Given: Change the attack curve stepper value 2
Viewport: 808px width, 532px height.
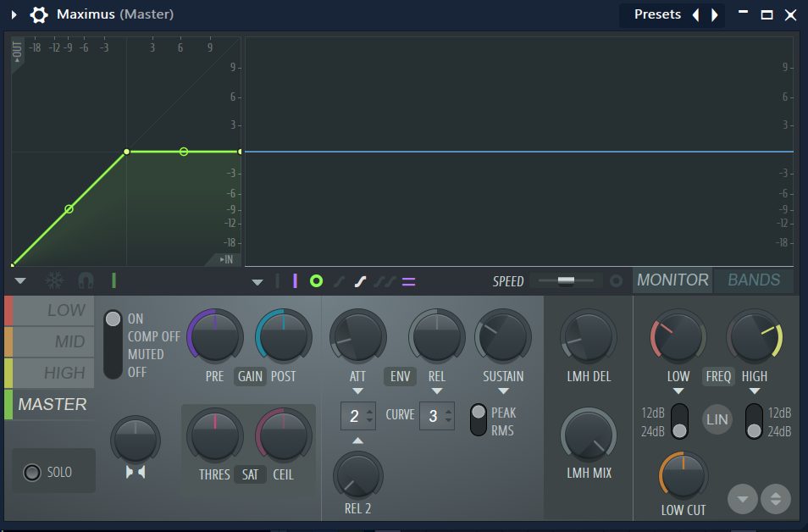Looking at the screenshot, I should [x=358, y=416].
